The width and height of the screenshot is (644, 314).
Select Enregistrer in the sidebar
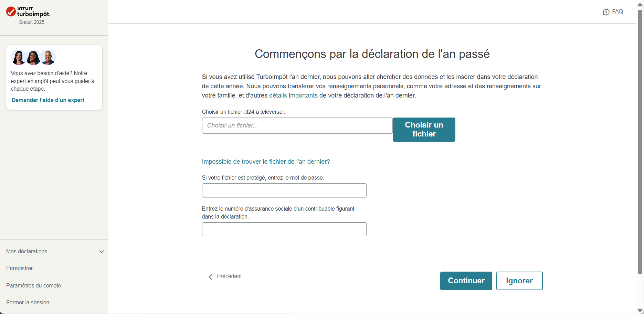point(20,269)
